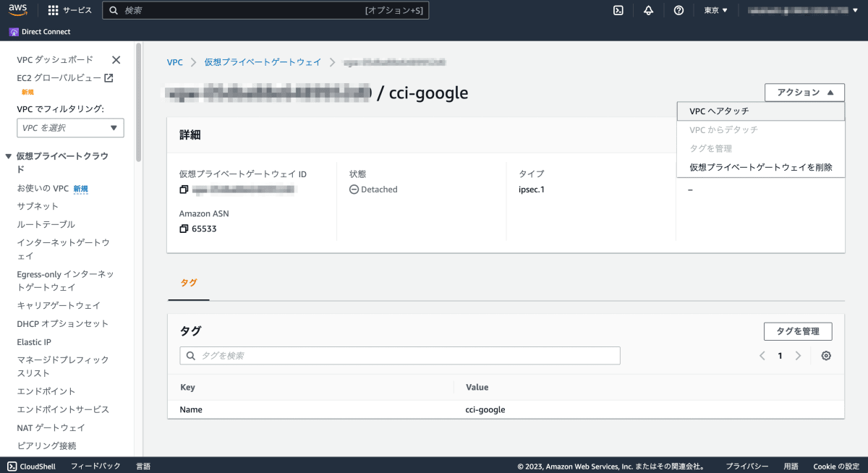Copy the virtual private gateway ID
Screen dimensions: 868x473
(184, 189)
